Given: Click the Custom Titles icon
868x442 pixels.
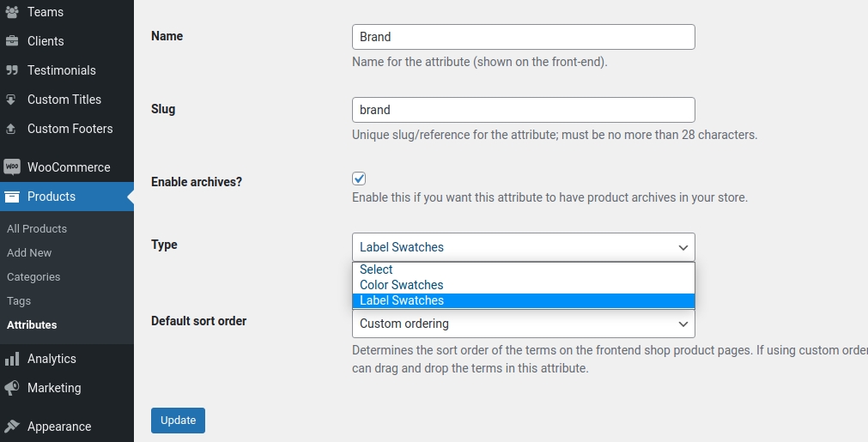Looking at the screenshot, I should [12, 100].
